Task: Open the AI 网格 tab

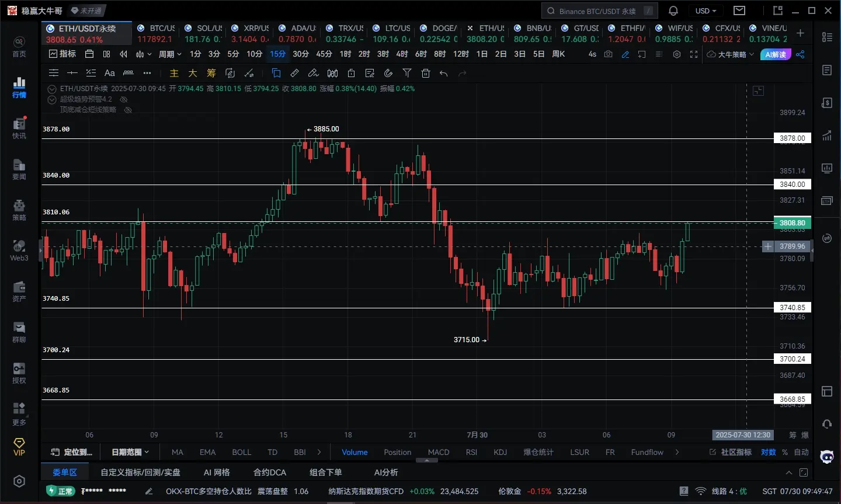Action: click(x=217, y=472)
